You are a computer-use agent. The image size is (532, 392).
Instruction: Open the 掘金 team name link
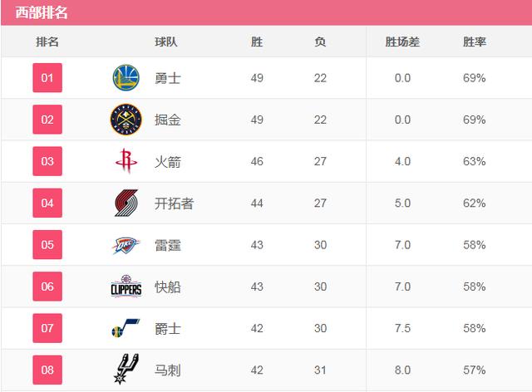pyautogui.click(x=168, y=120)
